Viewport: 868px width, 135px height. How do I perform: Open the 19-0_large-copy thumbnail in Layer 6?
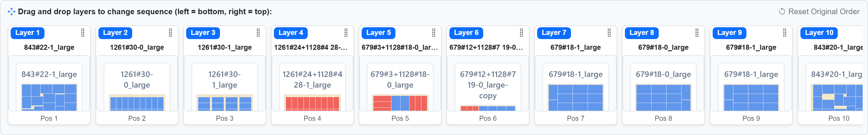point(488,108)
